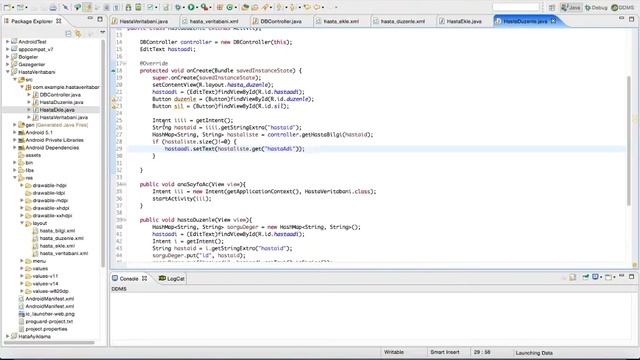Viewport: 640px width, 360px height.
Task: Collapse All in Package Explorer toolbar
Action: [x=68, y=33]
